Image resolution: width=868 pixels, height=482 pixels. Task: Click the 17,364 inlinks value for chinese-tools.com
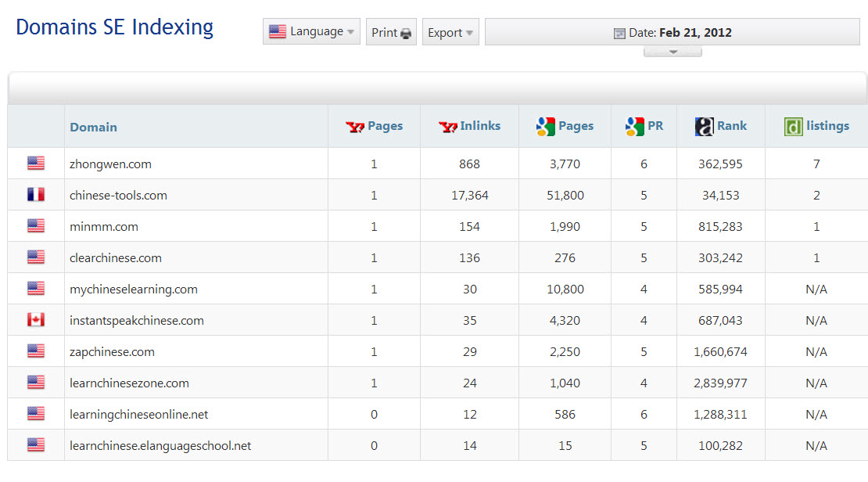pos(469,196)
